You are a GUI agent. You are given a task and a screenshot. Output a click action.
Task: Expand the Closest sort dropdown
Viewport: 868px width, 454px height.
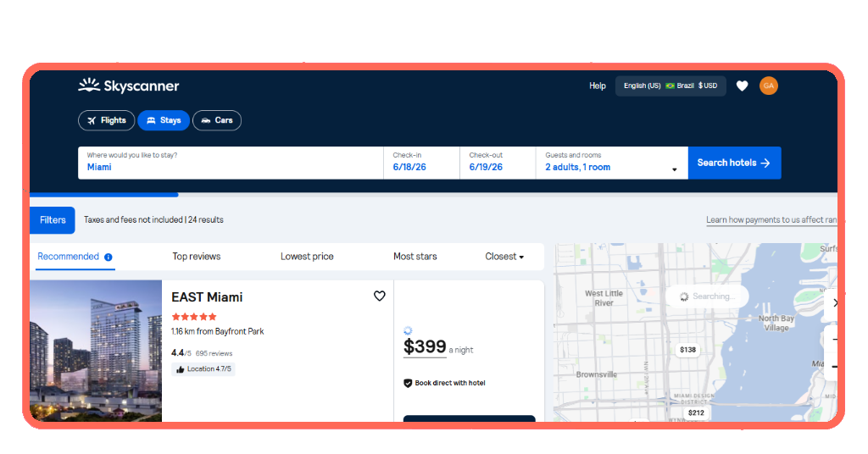(504, 257)
